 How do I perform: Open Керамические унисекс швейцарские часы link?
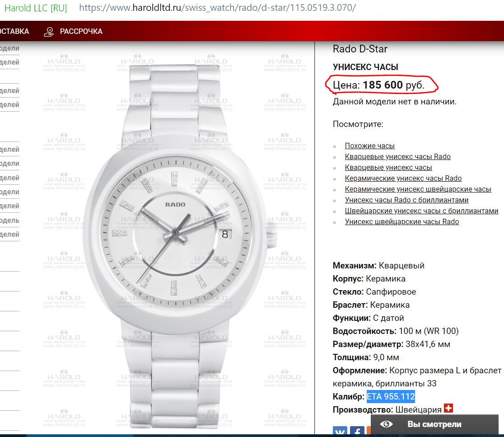tap(418, 189)
